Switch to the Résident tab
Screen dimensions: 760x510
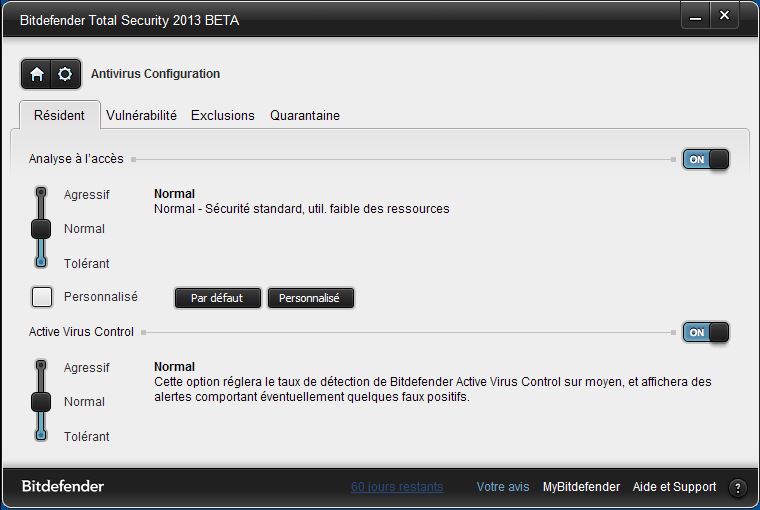[x=59, y=115]
